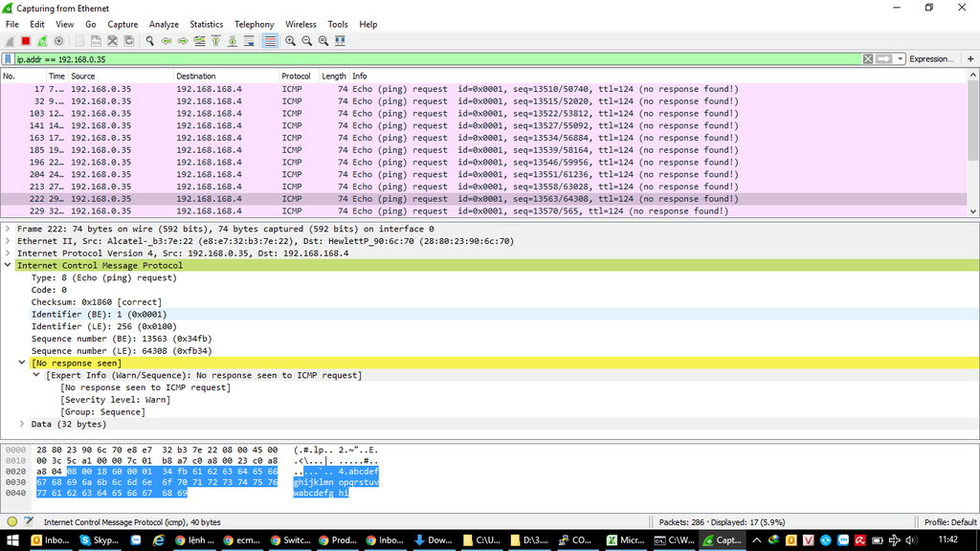Viewport: 980px width, 551px height.
Task: Click the Expression… button
Action: pos(930,59)
